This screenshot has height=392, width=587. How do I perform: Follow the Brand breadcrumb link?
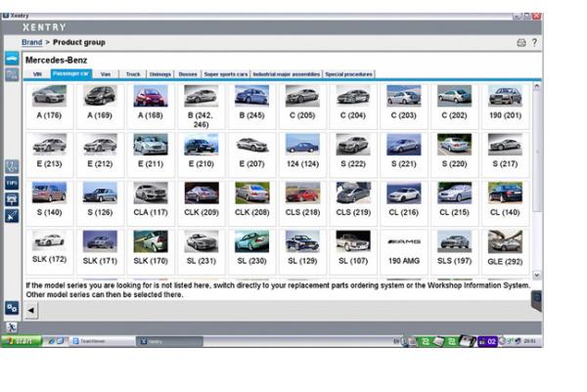(32, 42)
